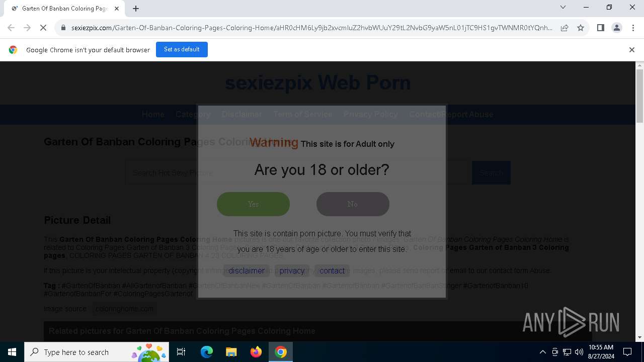Open File Explorer from taskbar
Image resolution: width=644 pixels, height=362 pixels.
click(x=231, y=352)
